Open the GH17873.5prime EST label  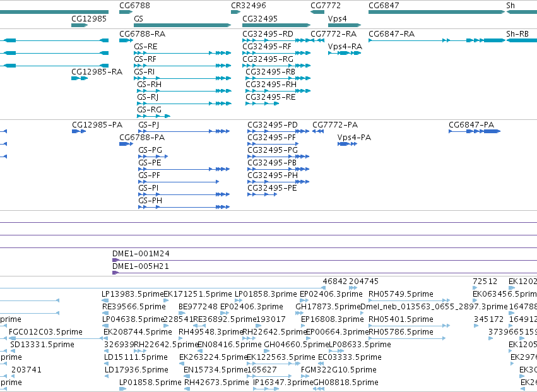(x=328, y=307)
